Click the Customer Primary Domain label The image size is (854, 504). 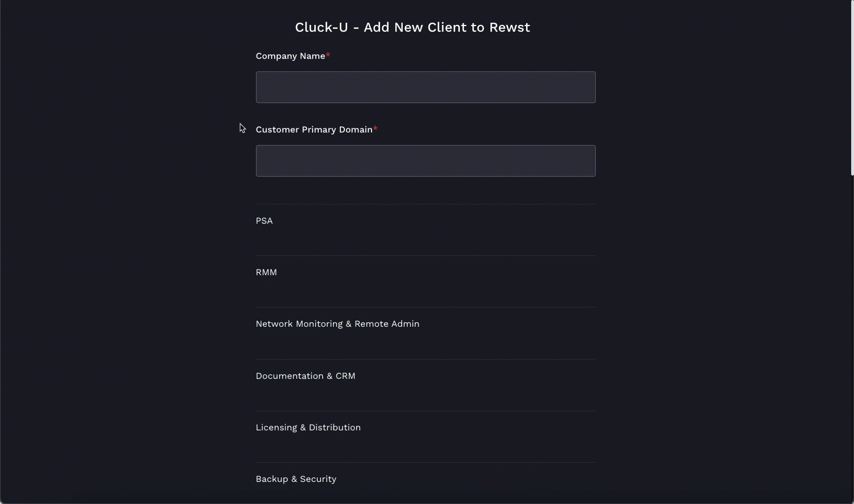314,130
